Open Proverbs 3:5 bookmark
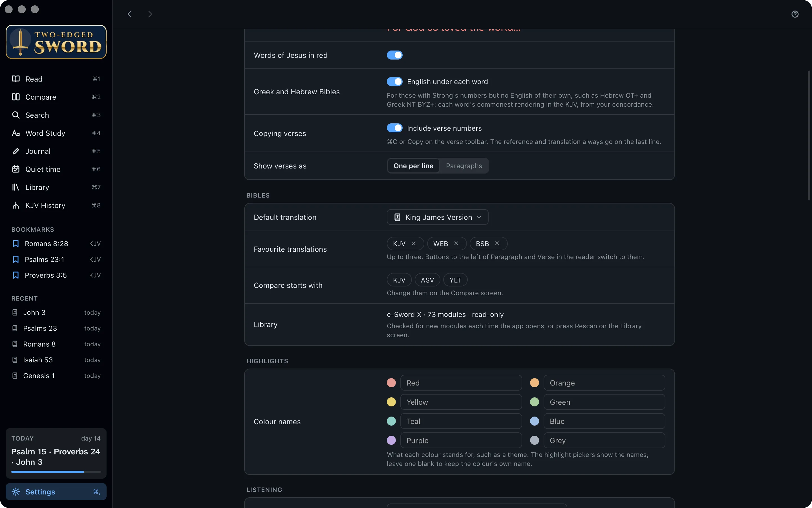 [56, 275]
